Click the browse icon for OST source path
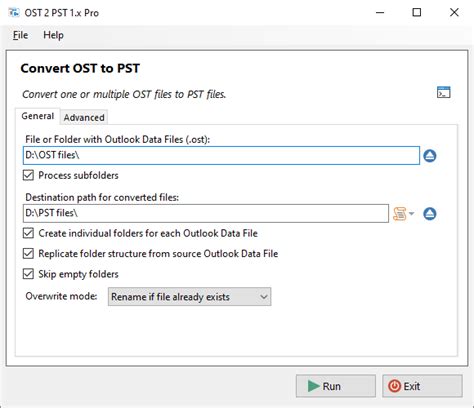 pyautogui.click(x=430, y=156)
